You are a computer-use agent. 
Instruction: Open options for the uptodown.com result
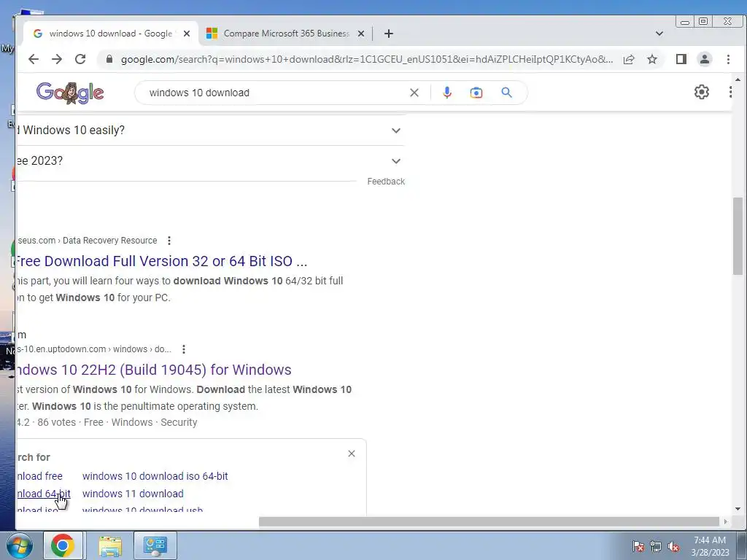184,349
